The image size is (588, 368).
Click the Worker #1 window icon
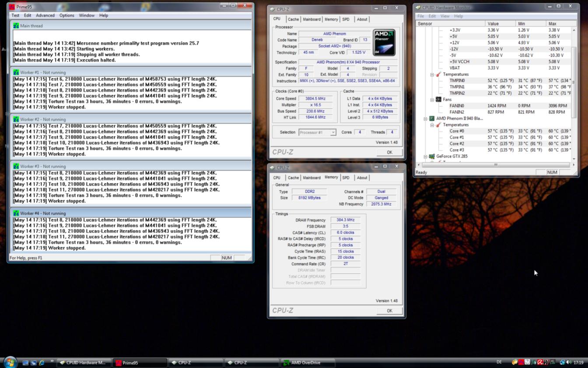click(16, 72)
